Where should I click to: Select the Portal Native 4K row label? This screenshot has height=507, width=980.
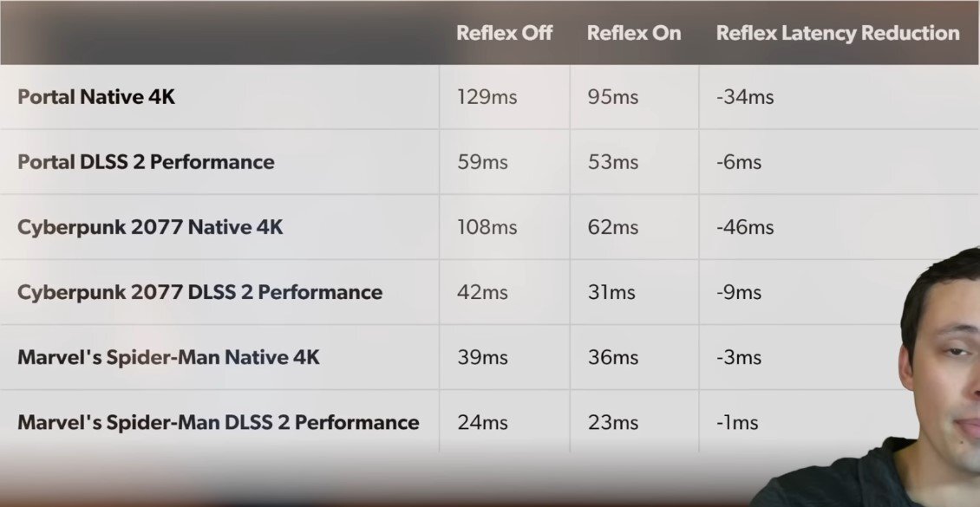96,97
